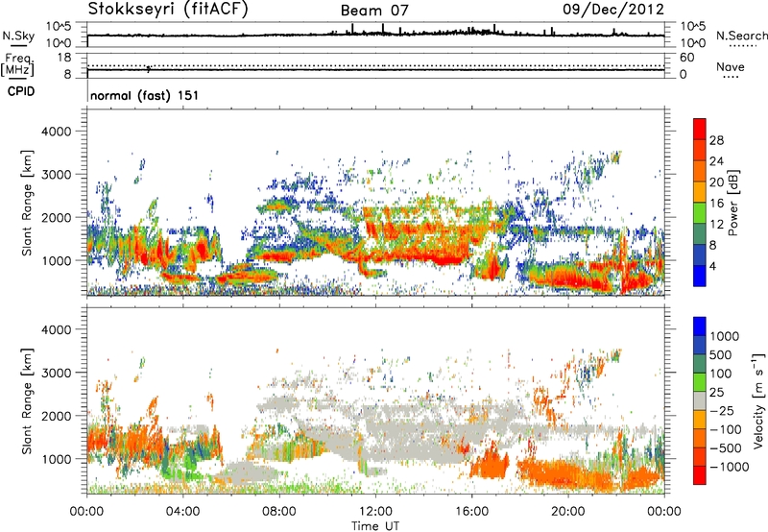Click the gray band of velocity color bar
This screenshot has width=768, height=532.
pos(700,400)
